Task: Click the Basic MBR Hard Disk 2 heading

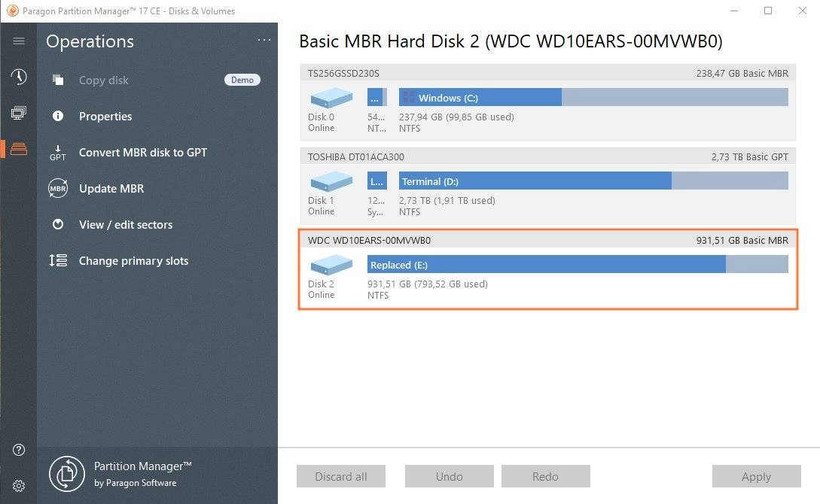Action: tap(511, 41)
